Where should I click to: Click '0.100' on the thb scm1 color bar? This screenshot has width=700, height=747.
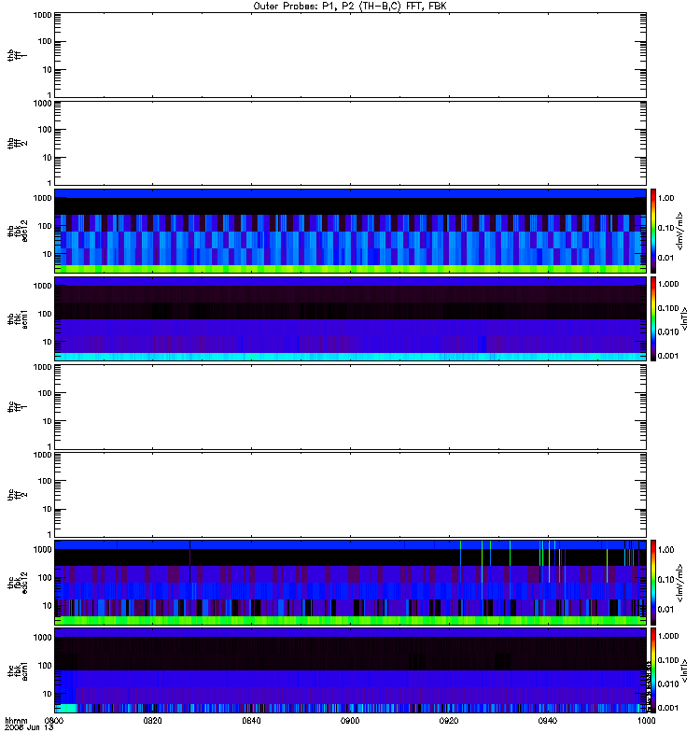click(668, 308)
